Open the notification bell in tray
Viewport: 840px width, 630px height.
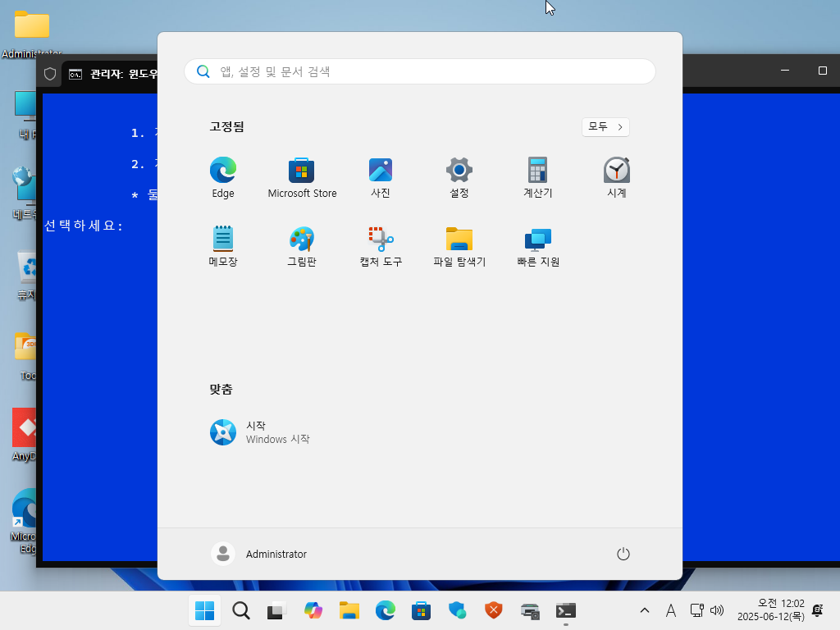818,610
